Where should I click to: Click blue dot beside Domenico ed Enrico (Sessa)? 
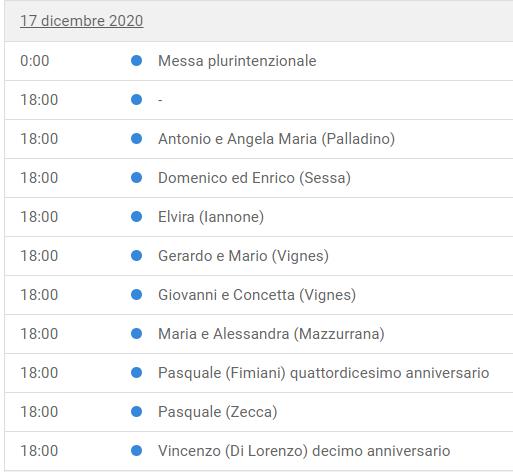[x=136, y=178]
